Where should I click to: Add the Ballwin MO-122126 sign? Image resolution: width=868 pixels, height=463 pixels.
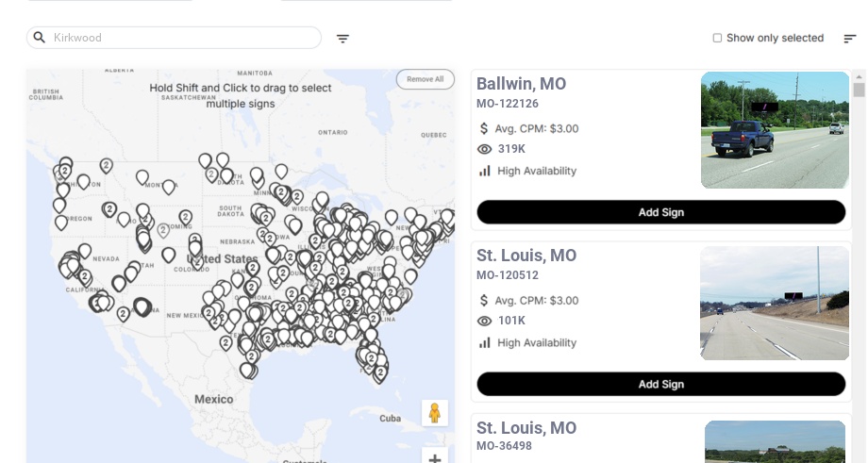click(660, 212)
